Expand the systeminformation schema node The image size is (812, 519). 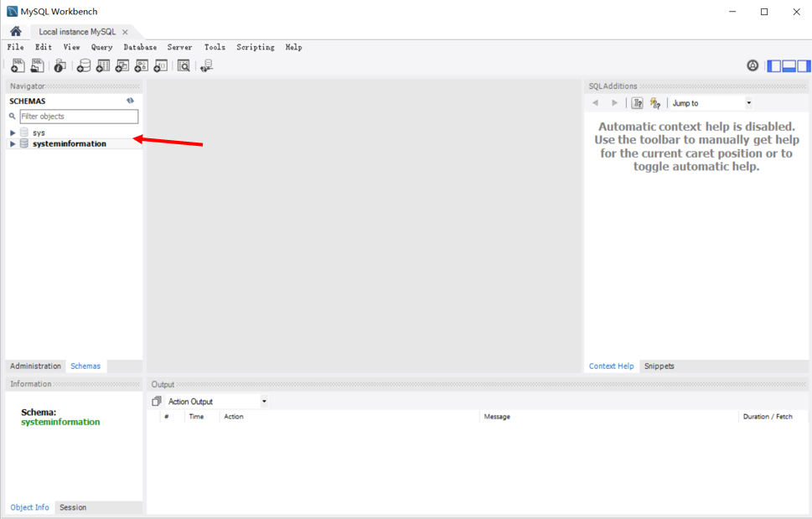[x=13, y=144]
